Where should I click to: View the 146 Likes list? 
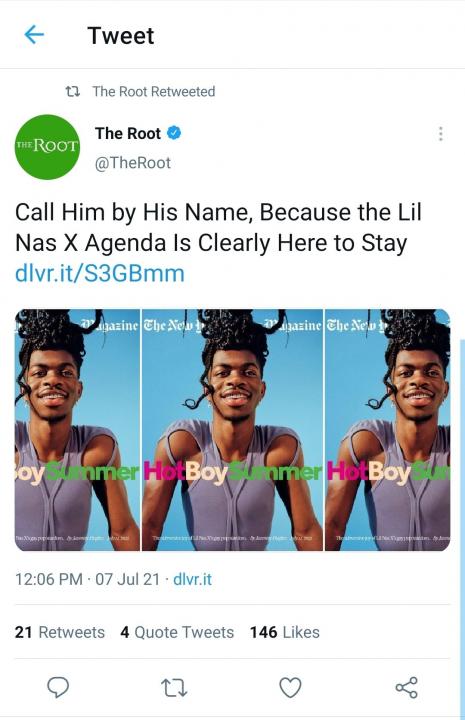pyautogui.click(x=285, y=632)
